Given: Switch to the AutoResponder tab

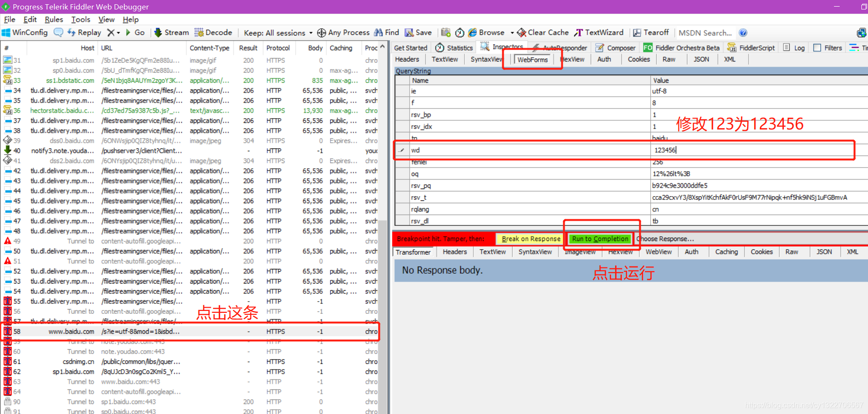Looking at the screenshot, I should pyautogui.click(x=559, y=48).
